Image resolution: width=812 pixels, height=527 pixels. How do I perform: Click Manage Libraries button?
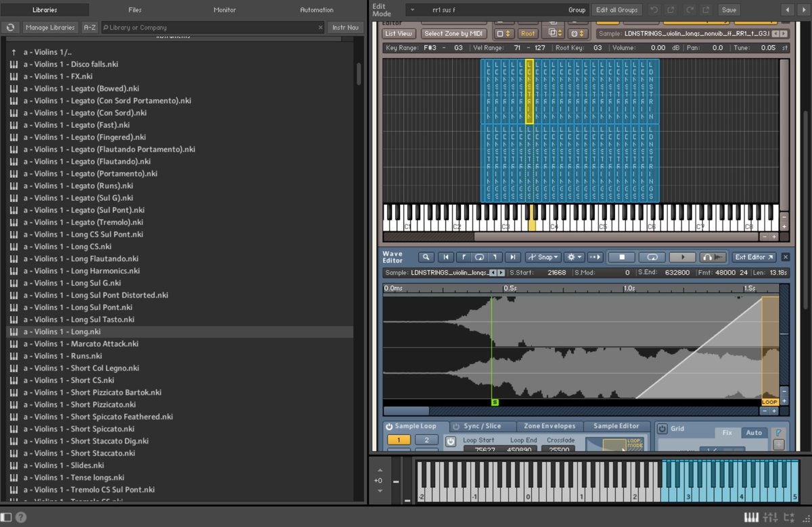pos(50,28)
